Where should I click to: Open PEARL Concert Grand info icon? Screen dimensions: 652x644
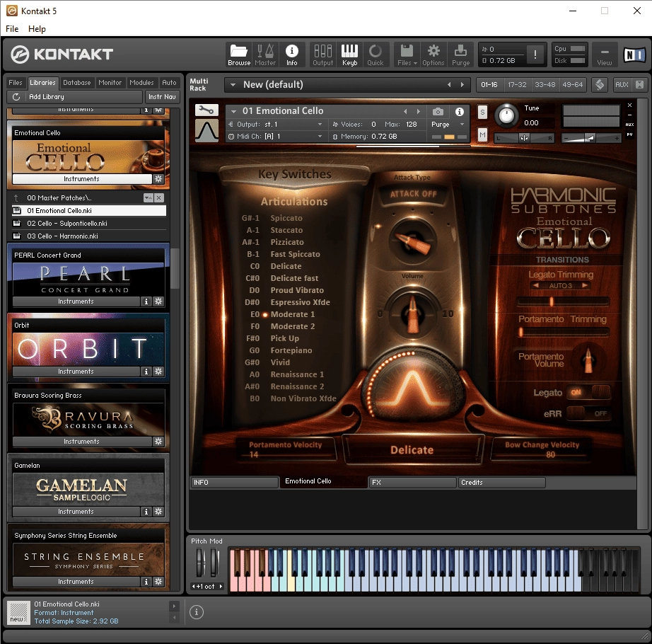tap(146, 301)
